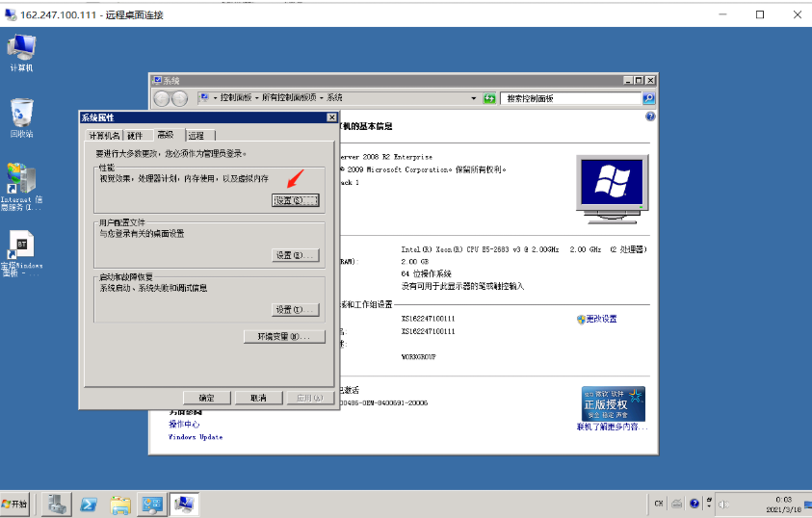The image size is (812, 518).
Task: Click the 用户配置文件 设置(E) button
Action: [295, 255]
